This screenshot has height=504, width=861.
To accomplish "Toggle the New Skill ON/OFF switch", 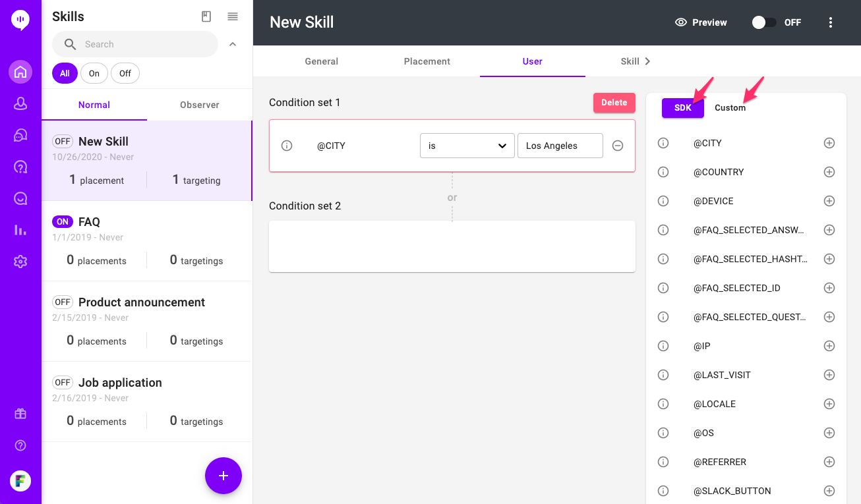I will (x=764, y=22).
